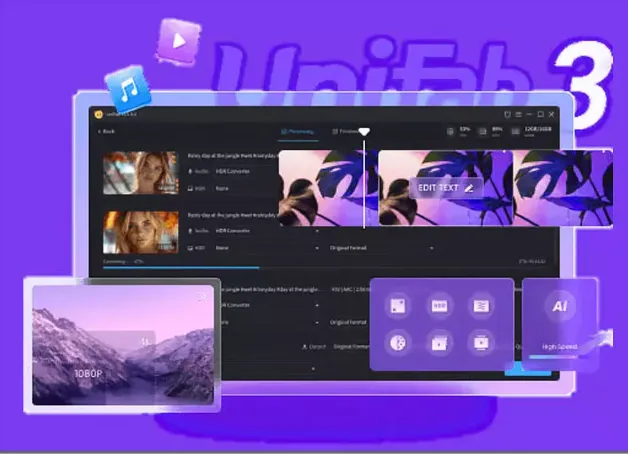Select the rightmost leaf preview frame
This screenshot has width=628, height=454.
(563, 188)
